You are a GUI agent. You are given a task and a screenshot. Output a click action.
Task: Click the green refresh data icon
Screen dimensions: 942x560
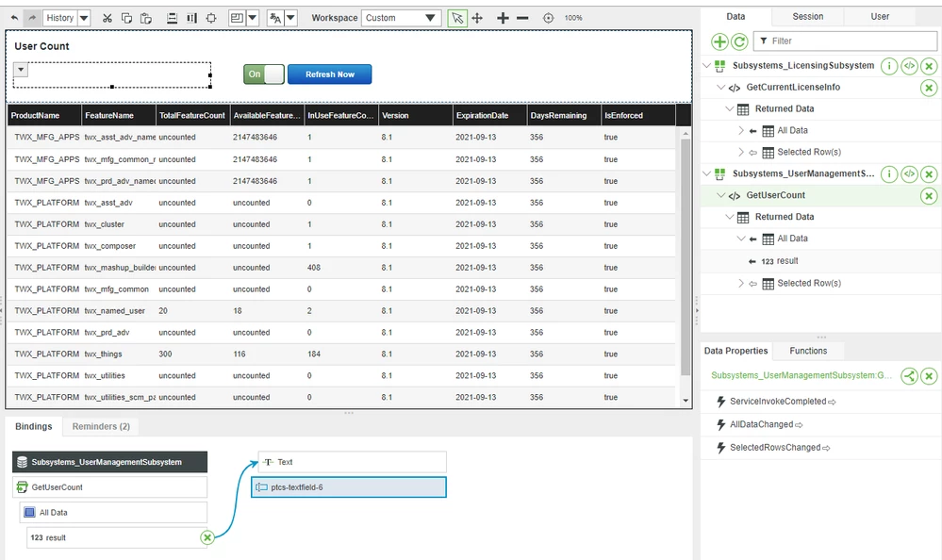click(x=739, y=41)
